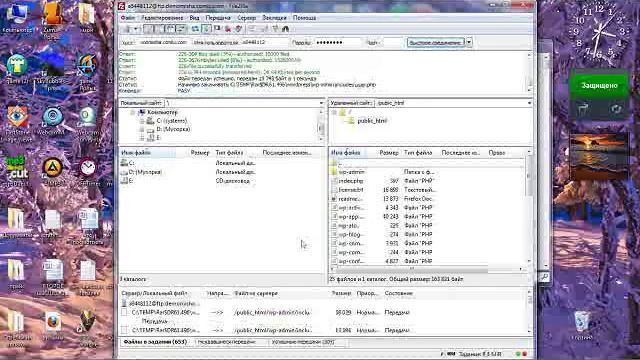The height and width of the screenshot is (360, 640).
Task: Click Быстрое соединение quickconnect button
Action: pos(436,42)
